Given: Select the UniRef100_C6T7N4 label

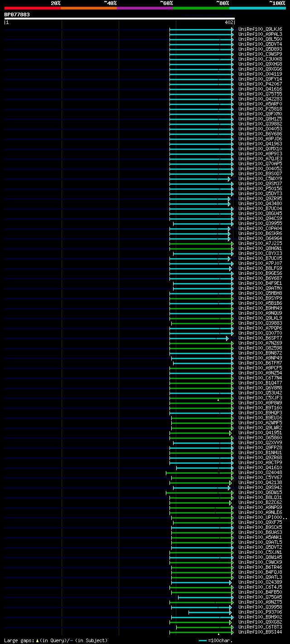Looking at the screenshot, I should coord(260,378).
